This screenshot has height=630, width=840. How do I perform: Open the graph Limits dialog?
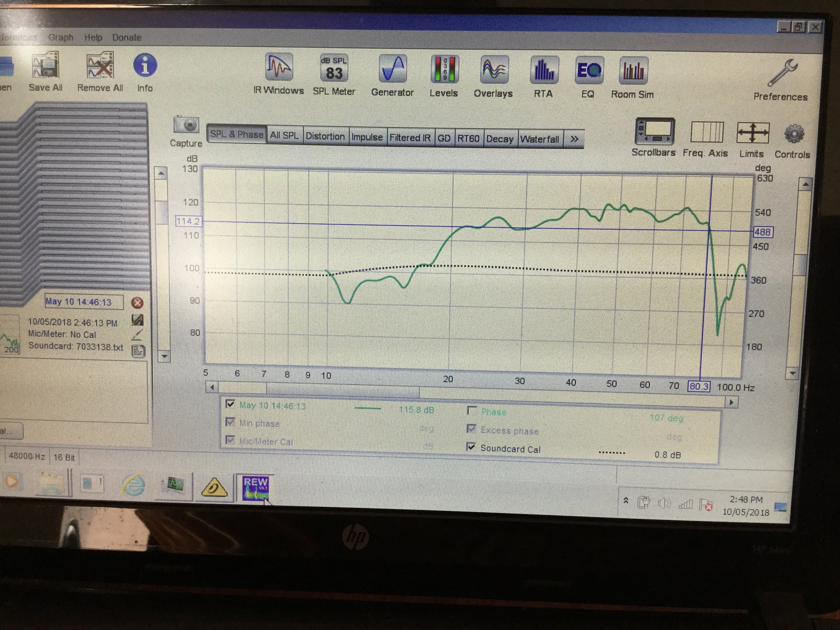[x=753, y=133]
